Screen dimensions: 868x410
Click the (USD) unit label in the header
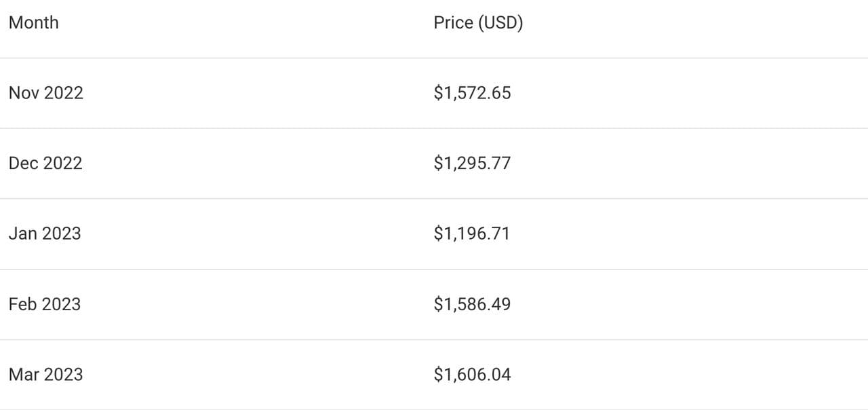500,22
